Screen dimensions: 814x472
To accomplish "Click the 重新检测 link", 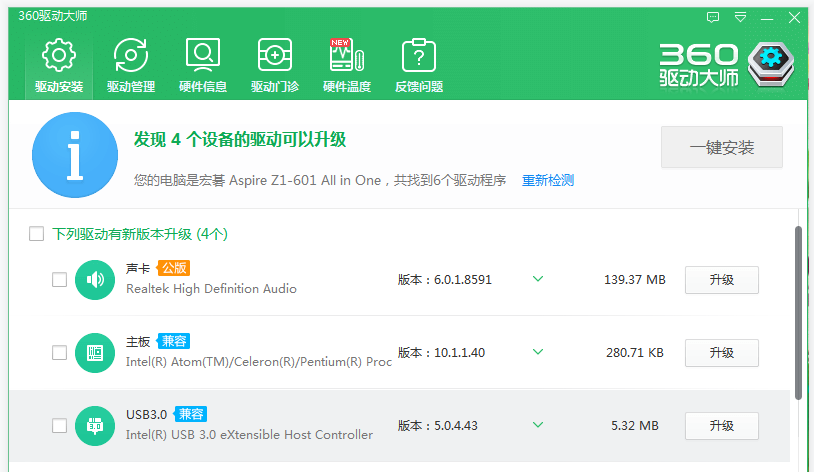I will (x=547, y=181).
